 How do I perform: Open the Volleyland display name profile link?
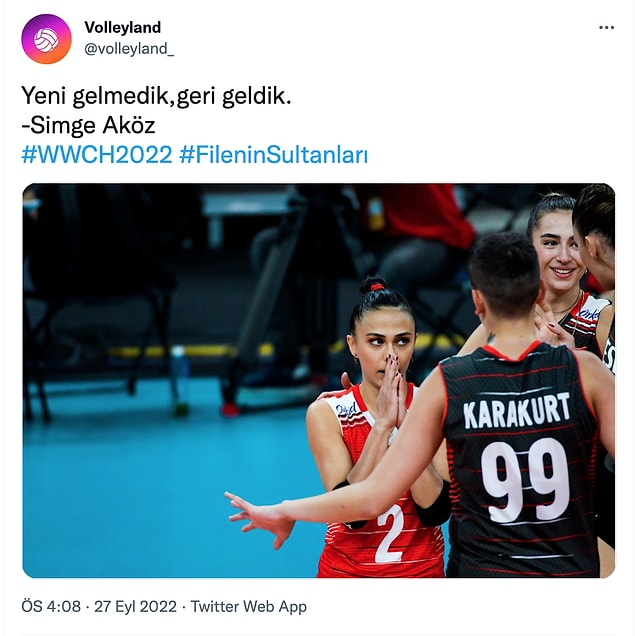point(122,28)
